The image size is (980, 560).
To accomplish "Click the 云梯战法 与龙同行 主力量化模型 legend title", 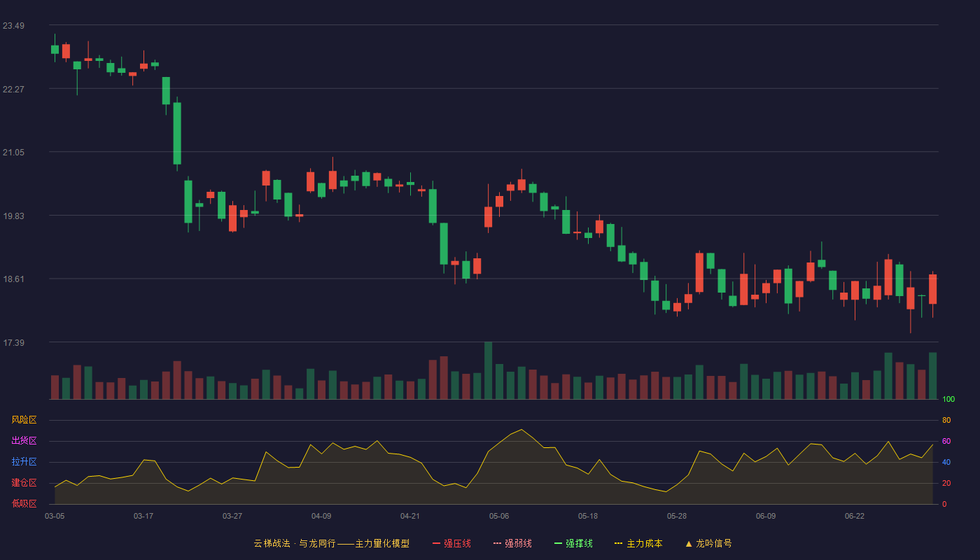I will pyautogui.click(x=331, y=543).
